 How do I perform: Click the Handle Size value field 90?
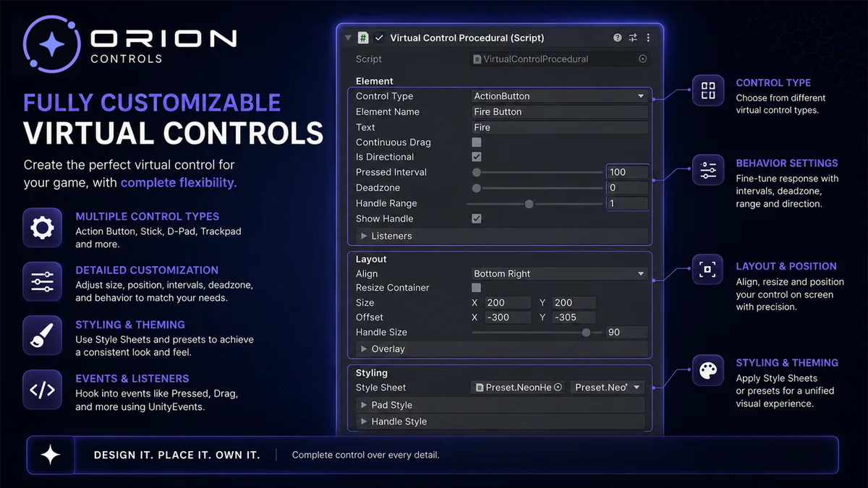[627, 333]
